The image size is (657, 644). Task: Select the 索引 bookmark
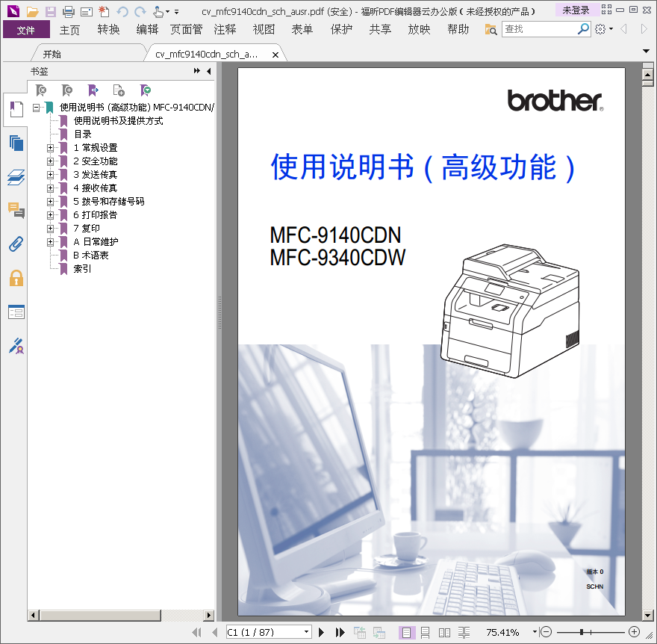[x=83, y=268]
